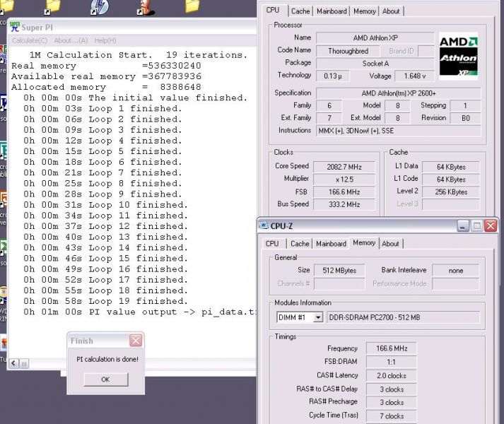Click the DDR-SDRAM PC2700 - 512 MB field

tap(403, 317)
